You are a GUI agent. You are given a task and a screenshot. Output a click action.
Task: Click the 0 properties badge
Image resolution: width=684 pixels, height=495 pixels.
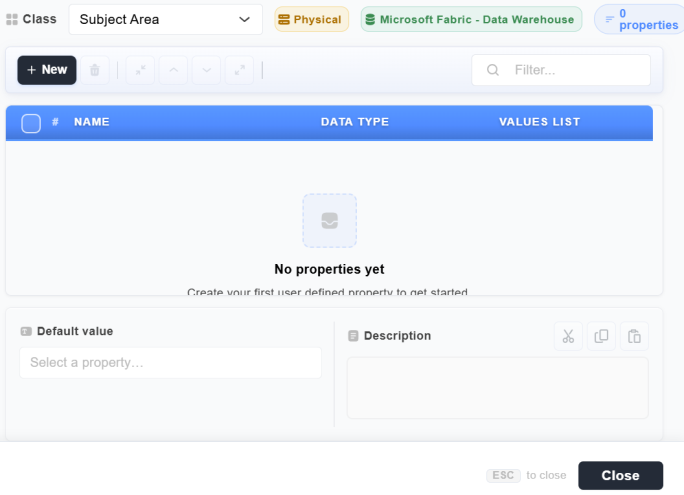click(640, 20)
